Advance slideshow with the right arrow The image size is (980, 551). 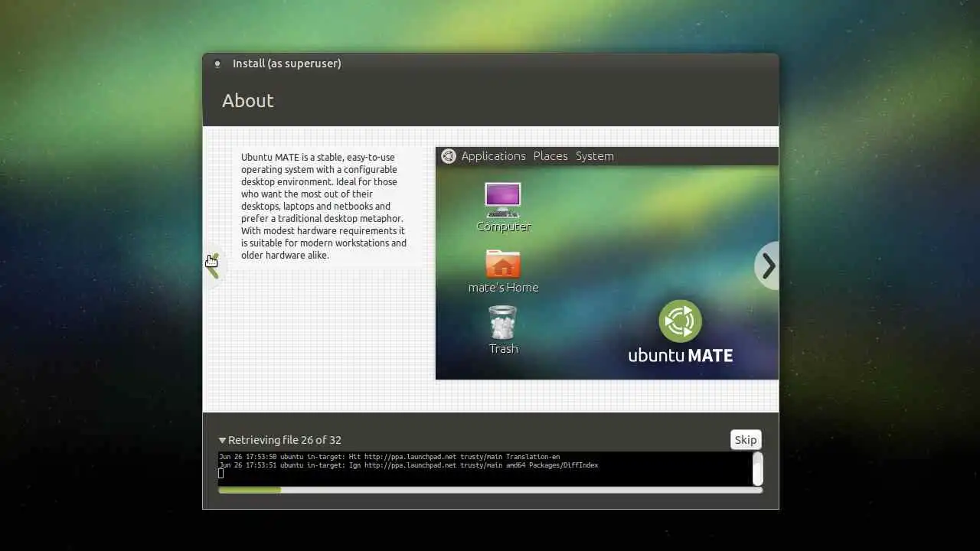pos(768,266)
